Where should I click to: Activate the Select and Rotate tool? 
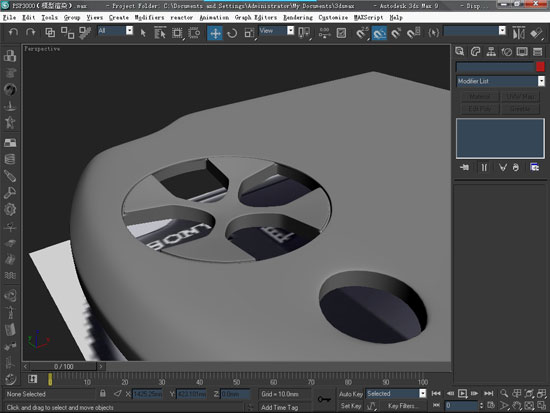(232, 33)
